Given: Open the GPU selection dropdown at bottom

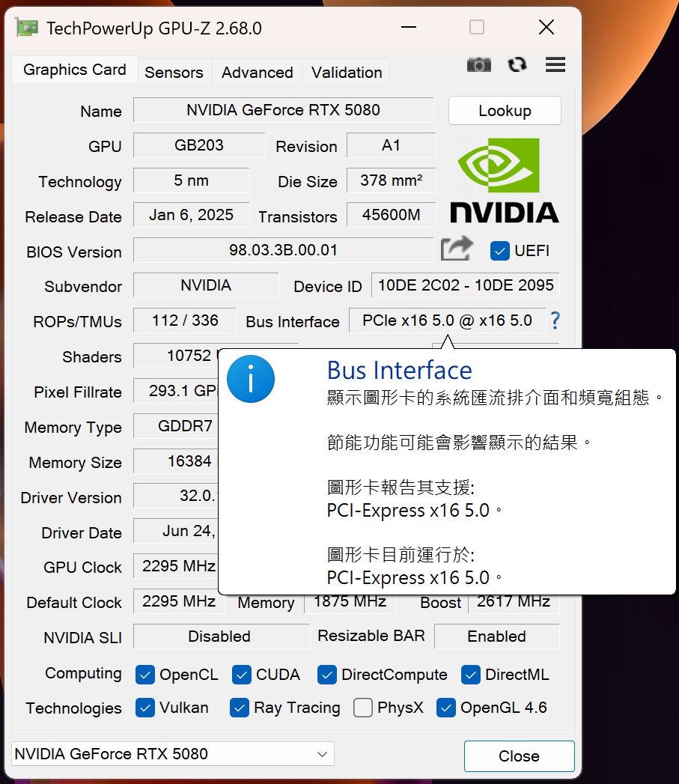Looking at the screenshot, I should pos(172,753).
